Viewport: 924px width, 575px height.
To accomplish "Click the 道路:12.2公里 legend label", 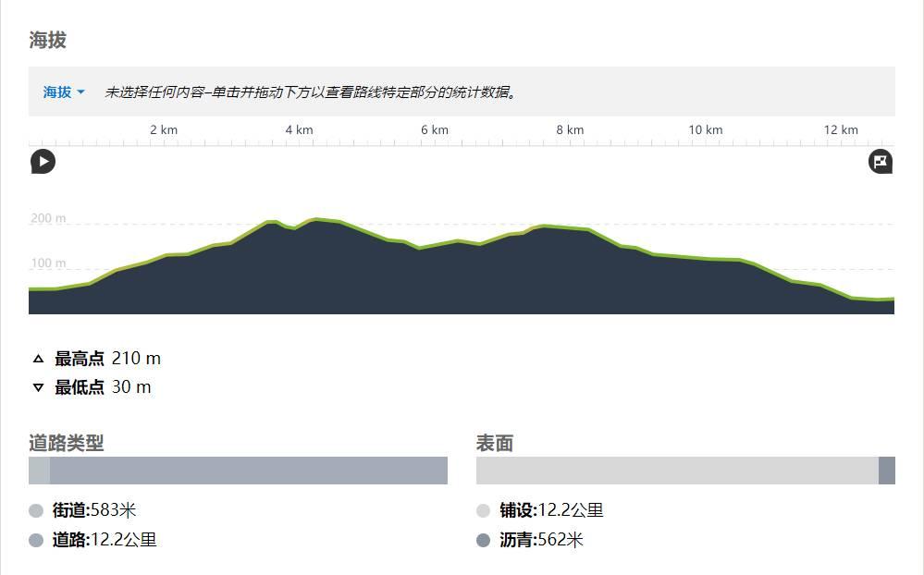I will pyautogui.click(x=105, y=540).
